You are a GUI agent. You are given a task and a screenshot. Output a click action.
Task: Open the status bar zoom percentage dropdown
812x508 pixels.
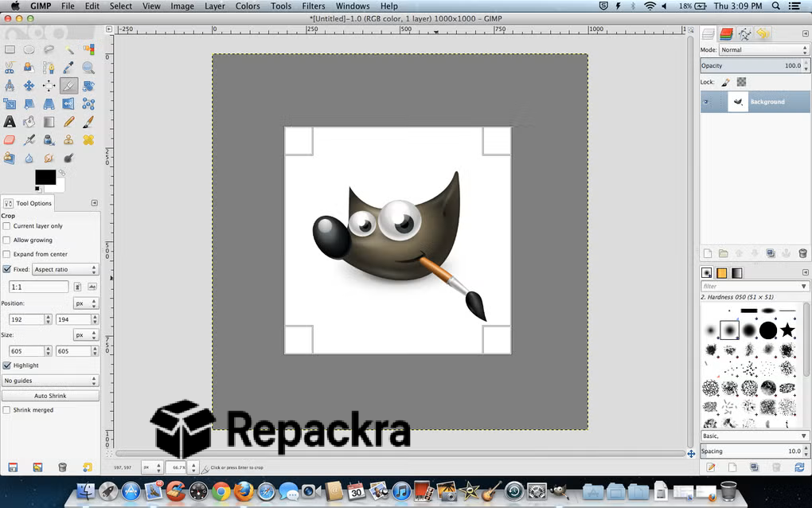click(193, 467)
